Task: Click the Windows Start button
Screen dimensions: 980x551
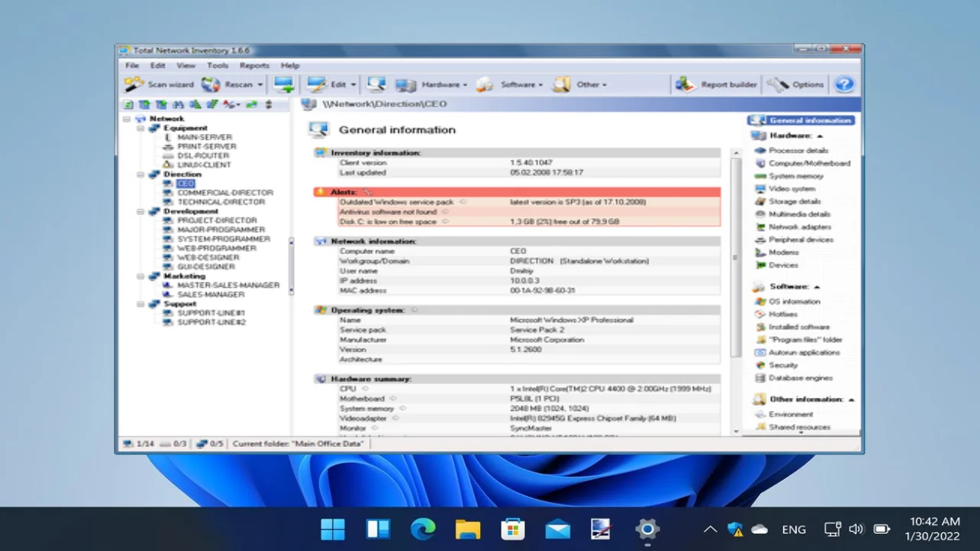Action: [333, 529]
